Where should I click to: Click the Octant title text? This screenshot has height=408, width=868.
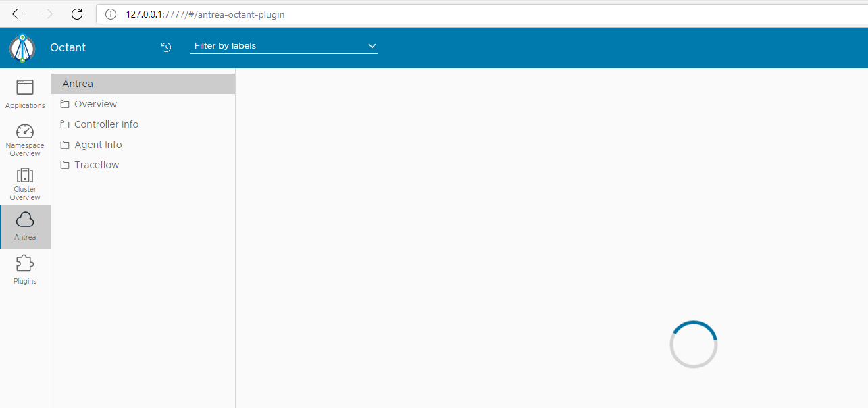(68, 47)
